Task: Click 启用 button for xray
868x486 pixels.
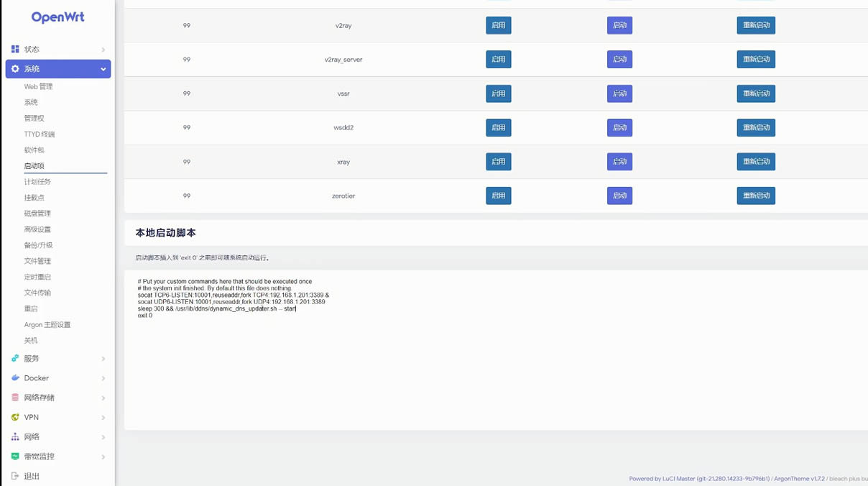Action: click(499, 162)
